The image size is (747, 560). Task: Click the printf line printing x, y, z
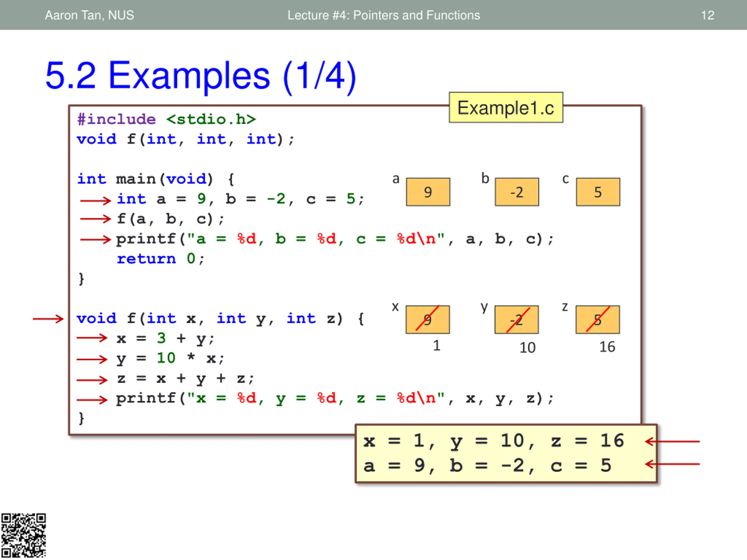[335, 399]
